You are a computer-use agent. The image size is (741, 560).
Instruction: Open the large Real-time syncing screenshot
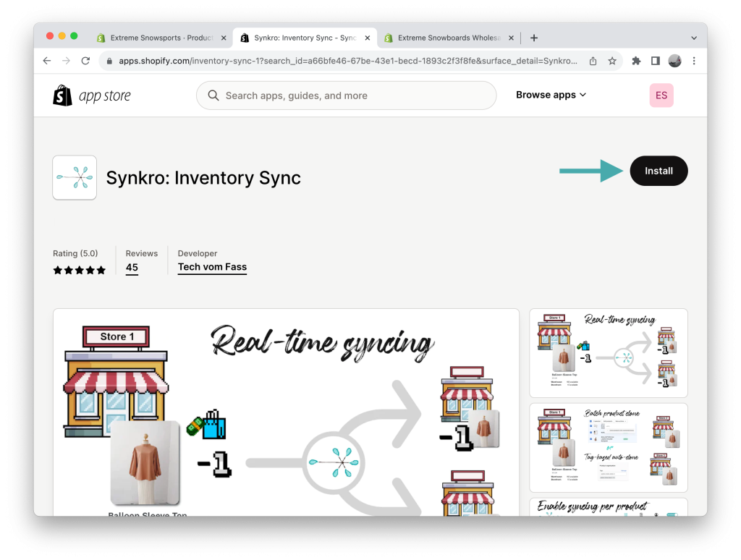286,412
